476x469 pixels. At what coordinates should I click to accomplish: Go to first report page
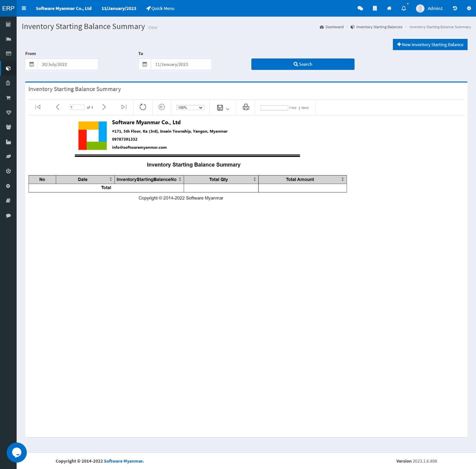pyautogui.click(x=38, y=107)
